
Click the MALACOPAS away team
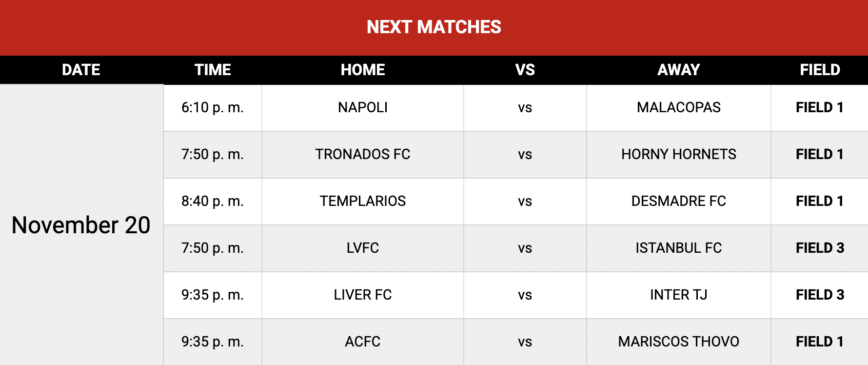coord(678,107)
